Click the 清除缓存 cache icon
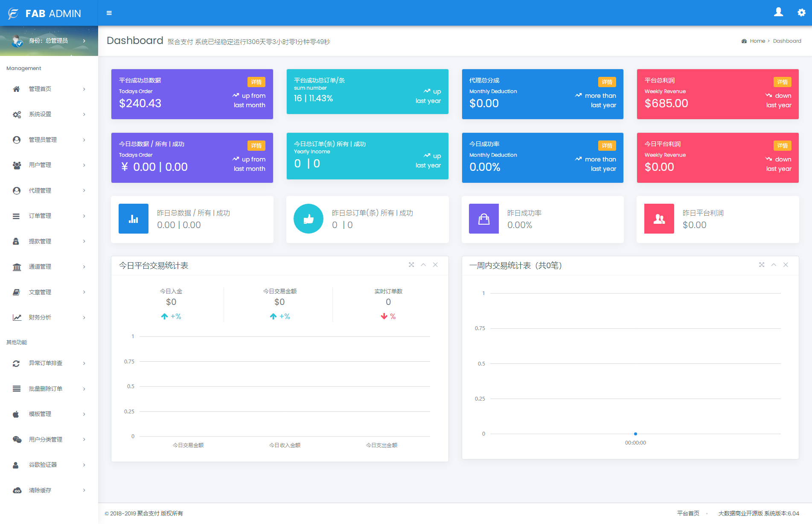The image size is (812, 524). click(17, 490)
